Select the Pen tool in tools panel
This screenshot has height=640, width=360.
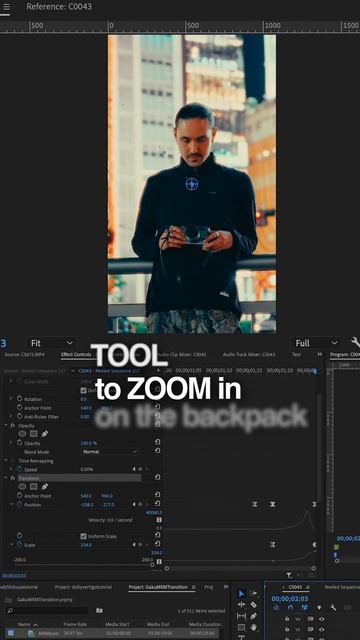(253, 616)
